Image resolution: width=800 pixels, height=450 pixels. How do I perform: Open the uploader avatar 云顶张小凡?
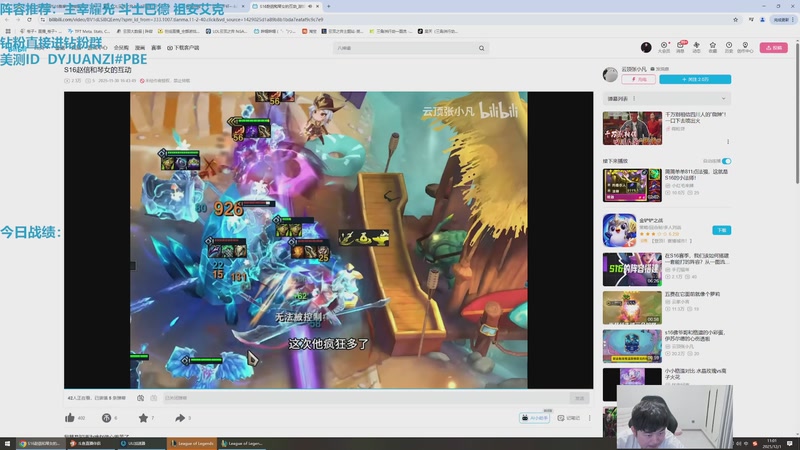point(610,74)
